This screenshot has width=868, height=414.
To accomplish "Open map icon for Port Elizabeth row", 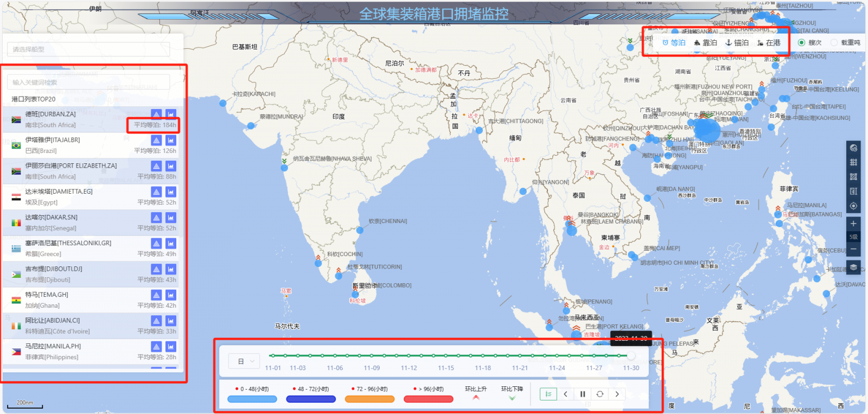I will point(156,165).
